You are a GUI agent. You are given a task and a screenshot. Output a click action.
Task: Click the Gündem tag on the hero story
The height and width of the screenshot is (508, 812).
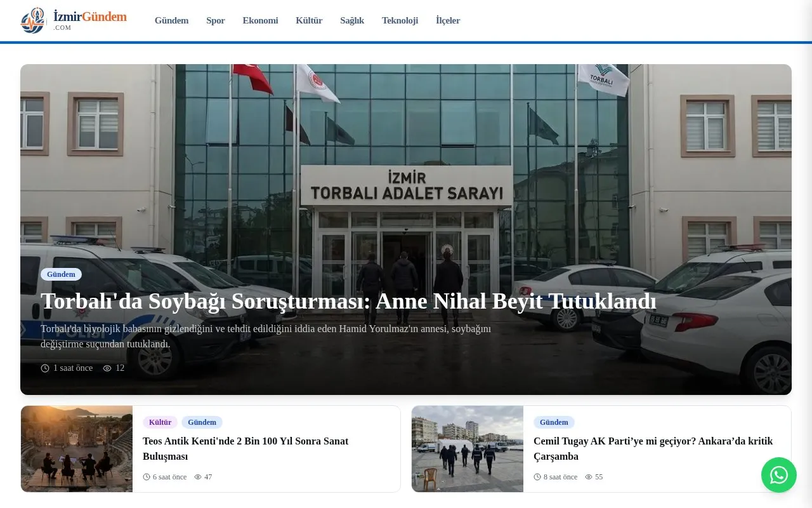click(61, 274)
